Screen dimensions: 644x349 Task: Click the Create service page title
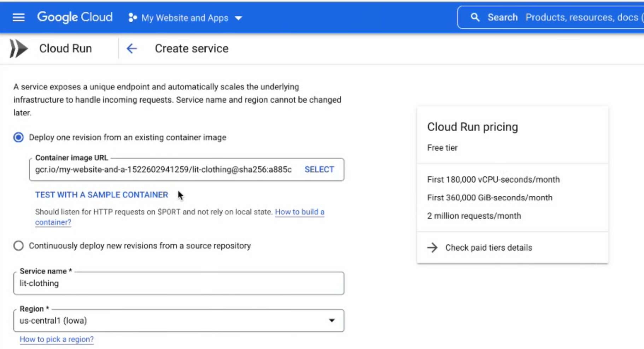click(191, 48)
